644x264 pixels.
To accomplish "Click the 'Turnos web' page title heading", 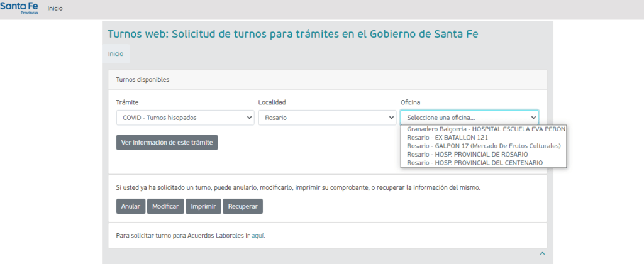I will pos(293,34).
